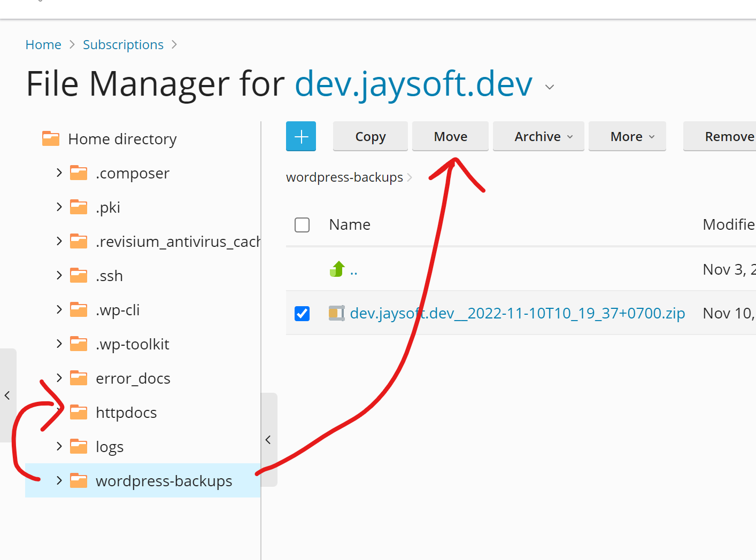Click the Home directory folder icon
Screen dimensions: 756x560
point(51,139)
